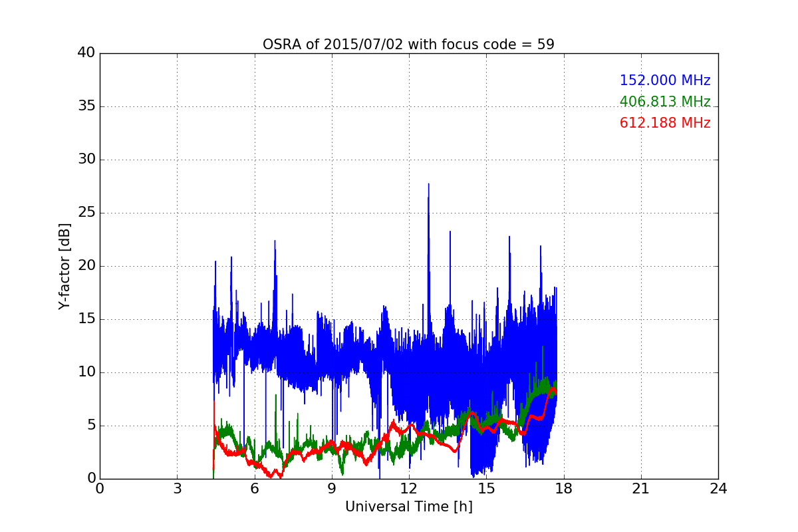Click the 'Y-factor [dB]' axis label

point(65,266)
